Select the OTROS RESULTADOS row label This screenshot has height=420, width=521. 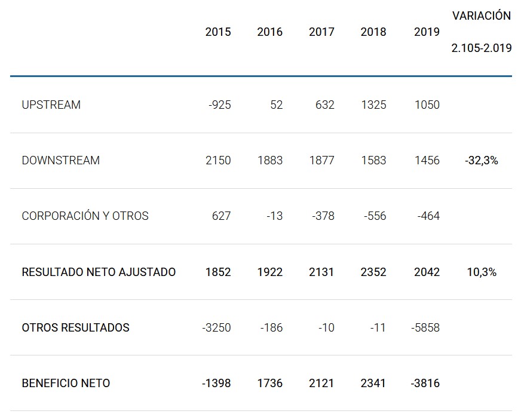(75, 328)
